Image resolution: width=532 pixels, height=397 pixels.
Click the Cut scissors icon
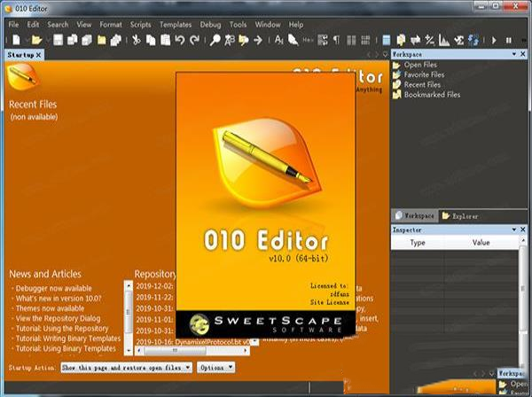(137, 40)
